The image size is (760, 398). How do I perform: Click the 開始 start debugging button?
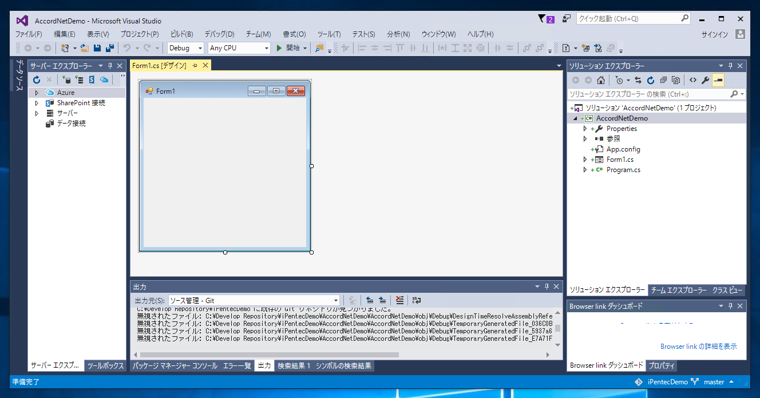[x=288, y=48]
